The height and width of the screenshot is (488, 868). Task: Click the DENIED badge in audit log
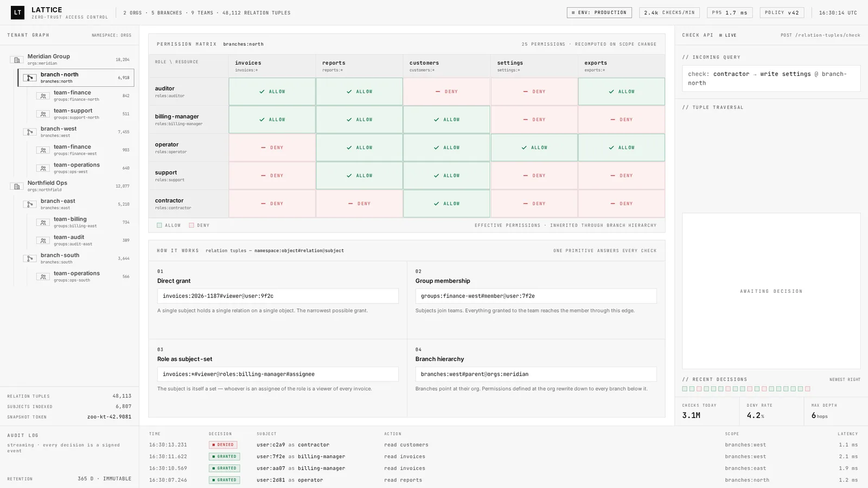[x=223, y=445]
